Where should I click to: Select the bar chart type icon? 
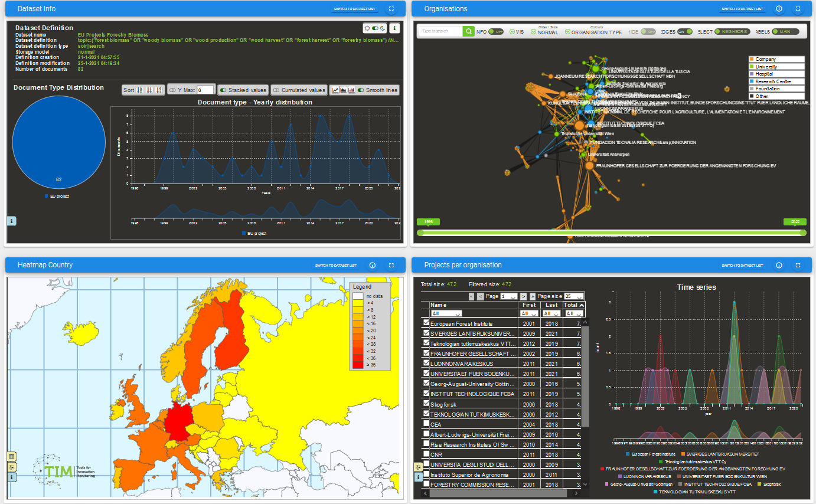coord(351,90)
